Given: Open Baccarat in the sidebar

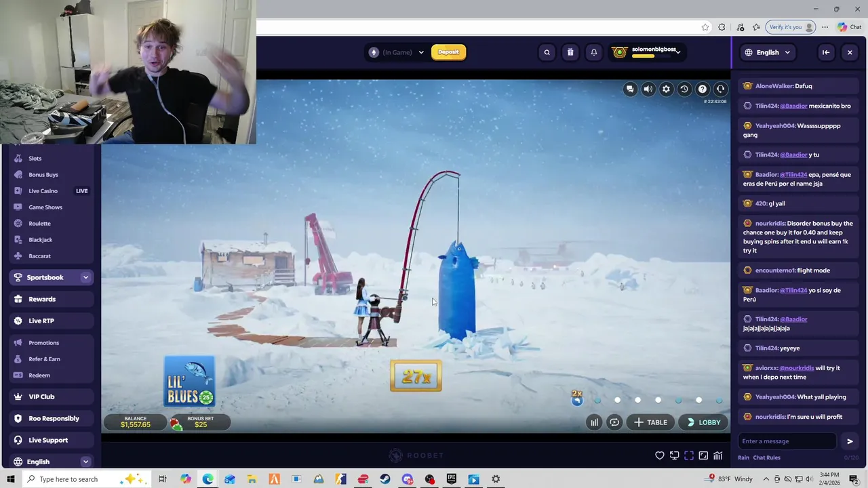Looking at the screenshot, I should click(x=52, y=256).
